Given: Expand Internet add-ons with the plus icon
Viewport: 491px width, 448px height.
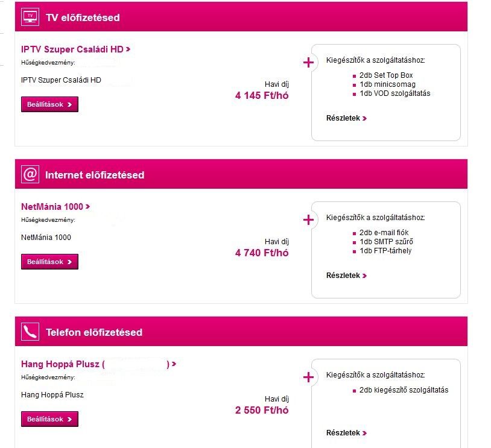Looking at the screenshot, I should tap(308, 219).
